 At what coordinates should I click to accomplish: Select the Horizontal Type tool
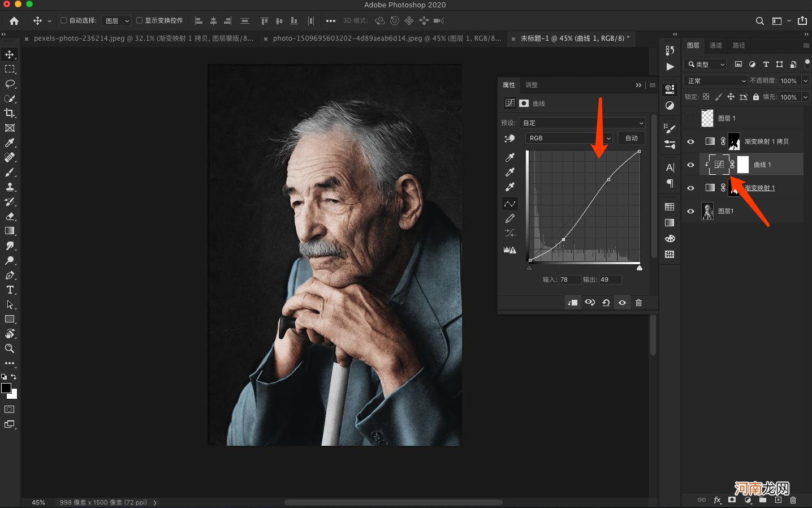(10, 290)
